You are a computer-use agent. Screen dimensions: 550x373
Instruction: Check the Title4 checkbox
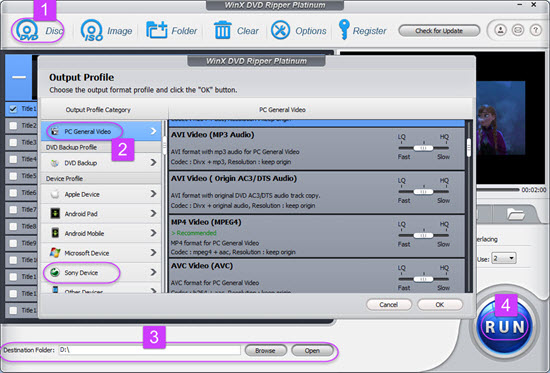(x=13, y=159)
